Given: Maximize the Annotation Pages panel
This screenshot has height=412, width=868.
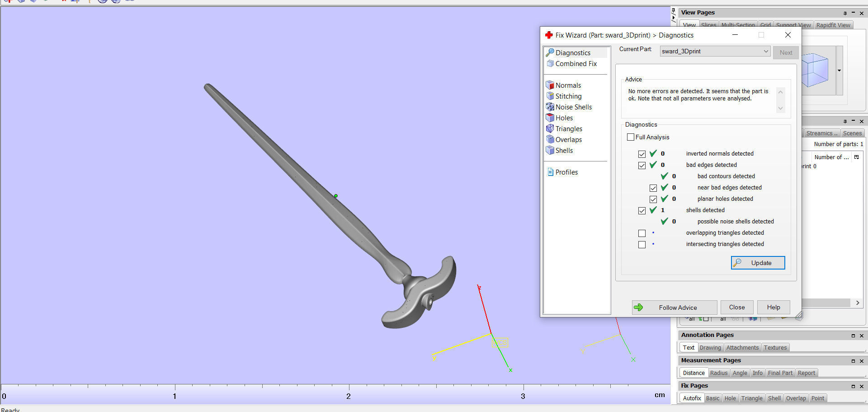Looking at the screenshot, I should pos(853,336).
